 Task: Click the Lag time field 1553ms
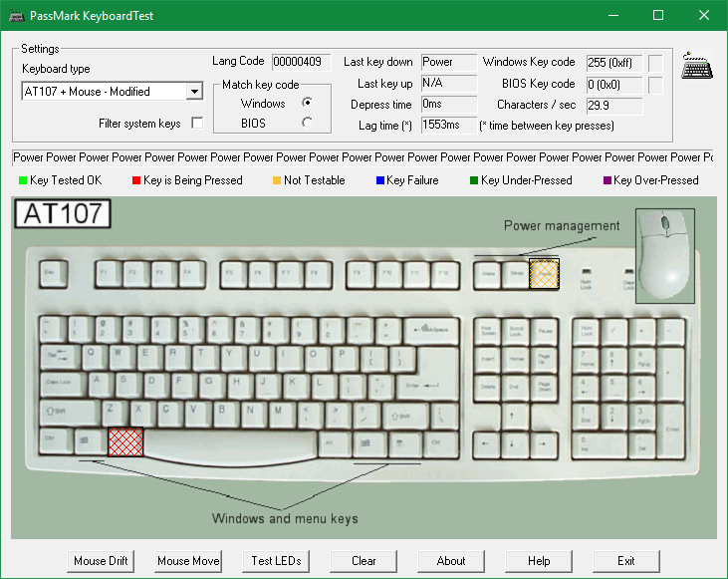[449, 125]
